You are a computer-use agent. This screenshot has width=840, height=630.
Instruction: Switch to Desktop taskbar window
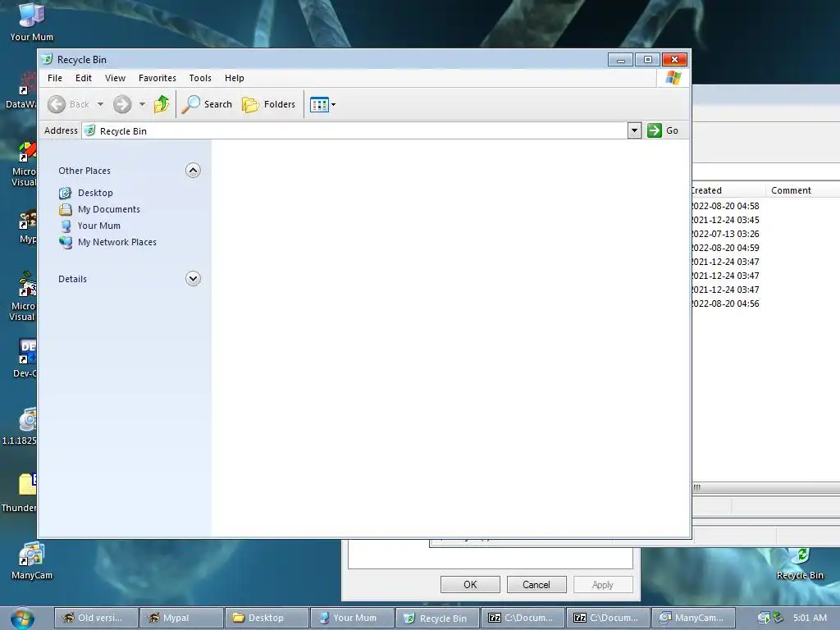[267, 618]
